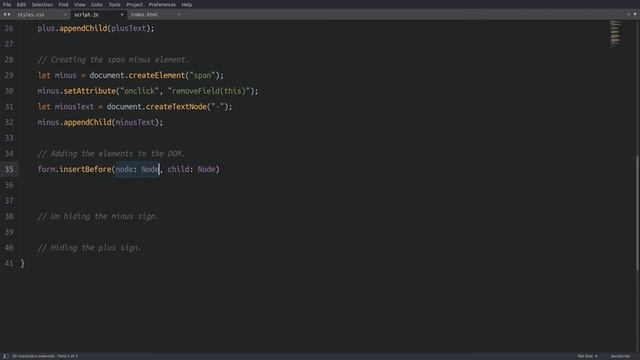
Task: Click the 'let minusText' declaration
Action: (x=66, y=107)
